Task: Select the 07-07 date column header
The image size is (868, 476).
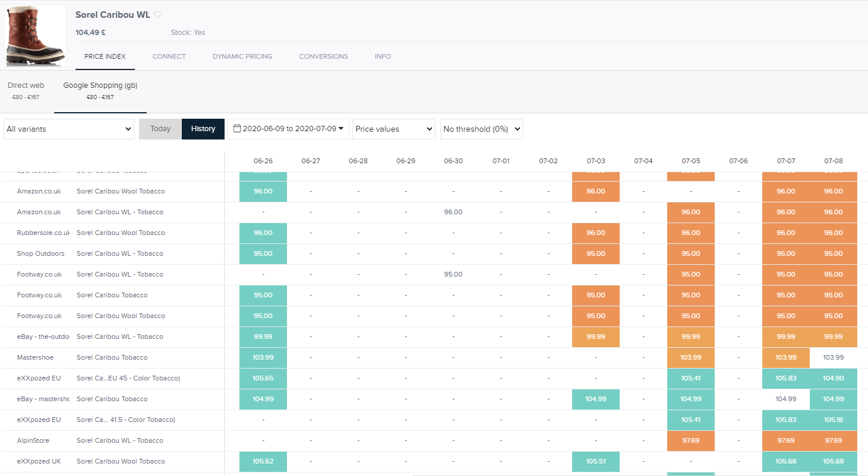Action: click(786, 161)
